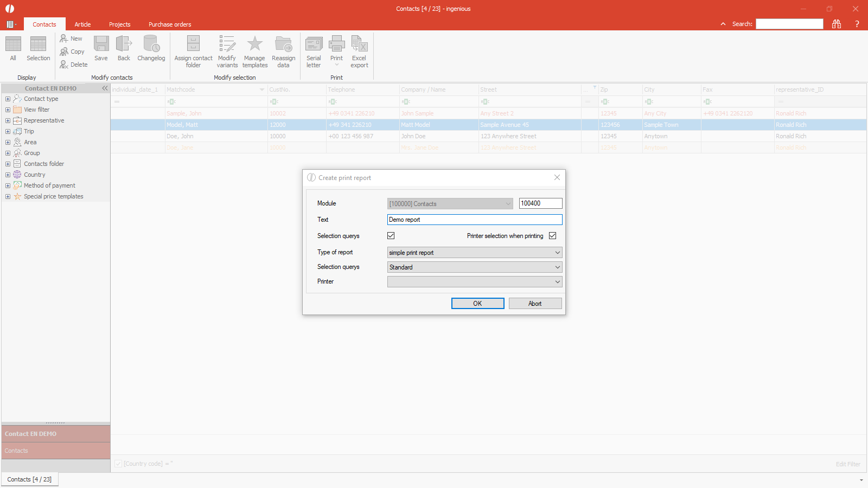868x488 pixels.
Task: Select the Modify variants icon
Action: pos(227,44)
